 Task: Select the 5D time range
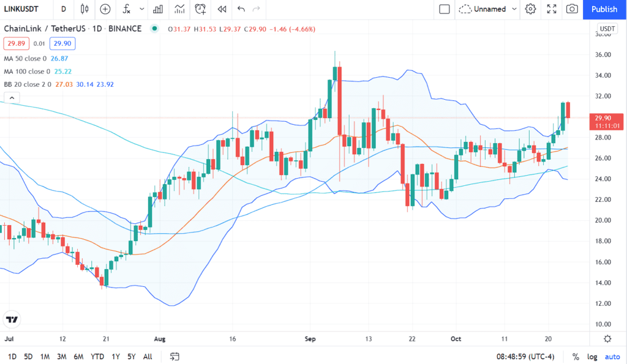point(28,357)
